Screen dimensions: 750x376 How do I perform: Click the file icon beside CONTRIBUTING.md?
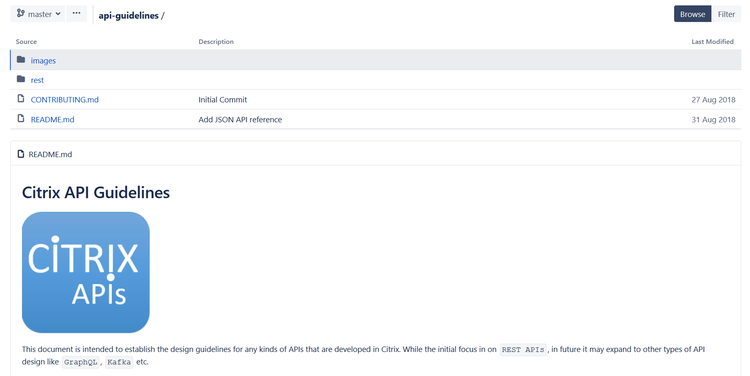(x=21, y=99)
